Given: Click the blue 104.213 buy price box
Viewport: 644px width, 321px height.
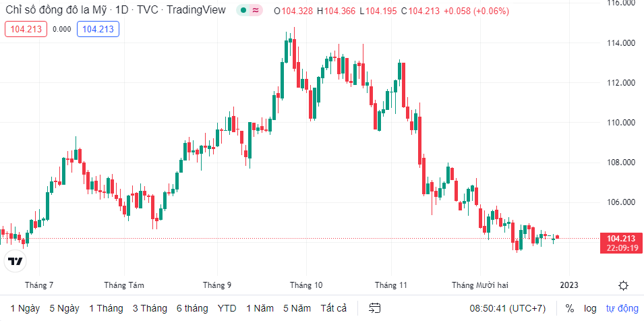Looking at the screenshot, I should pos(98,29).
